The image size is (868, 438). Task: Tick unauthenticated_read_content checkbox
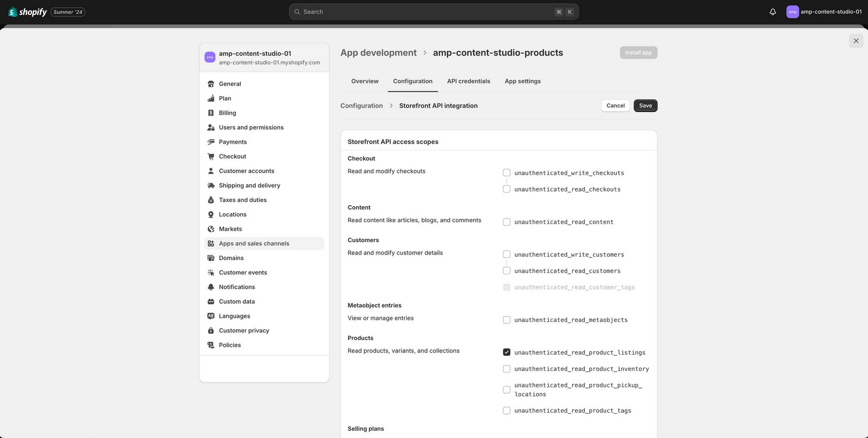pos(506,222)
